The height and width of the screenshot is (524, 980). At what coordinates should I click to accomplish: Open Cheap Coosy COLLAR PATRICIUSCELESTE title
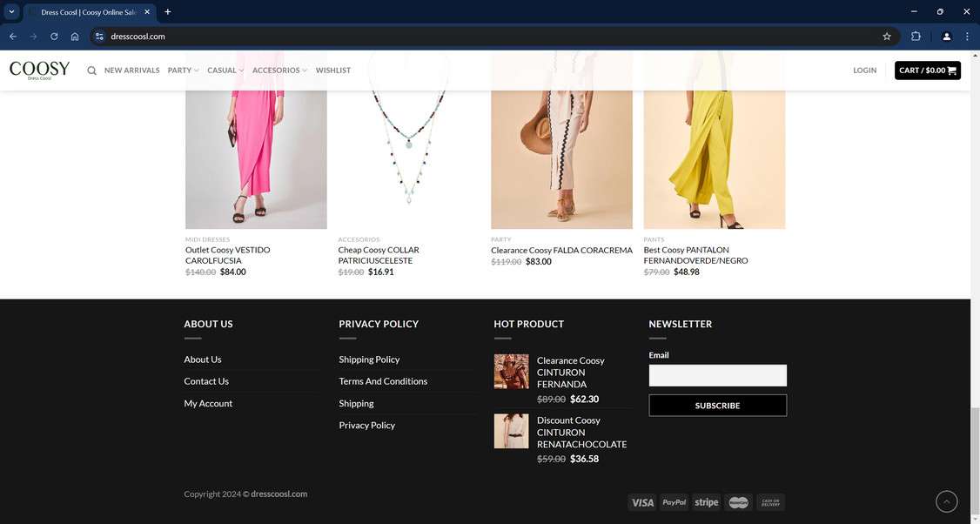[x=379, y=255]
